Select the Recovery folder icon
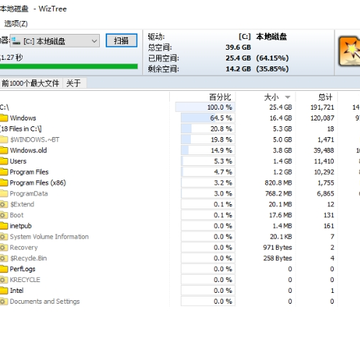Image resolution: width=360 pixels, height=360 pixels. (3, 247)
